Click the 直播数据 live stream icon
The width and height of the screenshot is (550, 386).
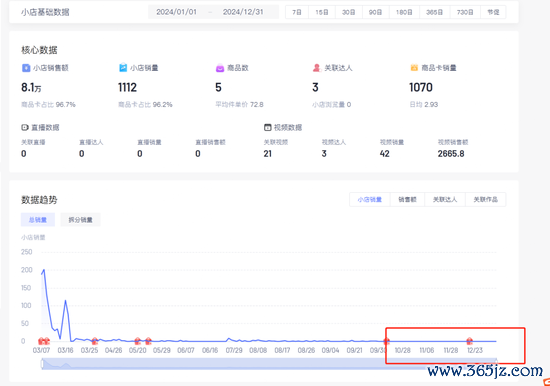tap(25, 127)
